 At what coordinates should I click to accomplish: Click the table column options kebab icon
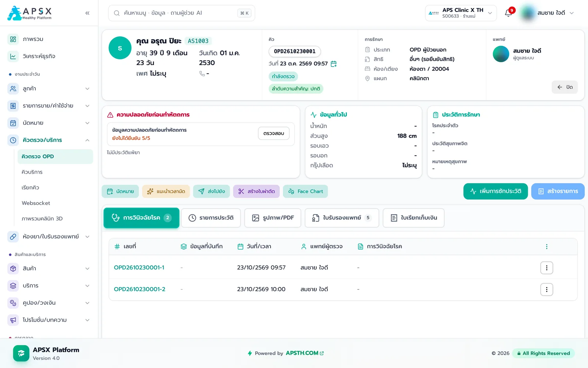point(546,247)
